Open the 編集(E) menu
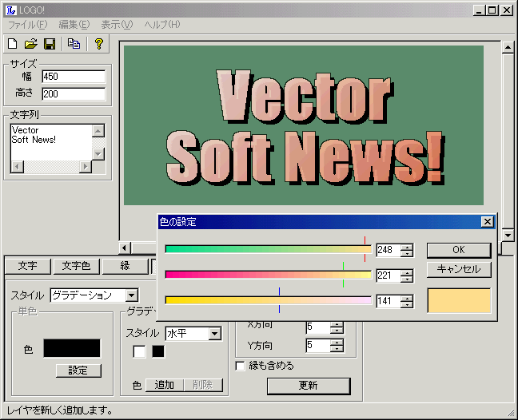The width and height of the screenshot is (518, 420). (x=74, y=25)
